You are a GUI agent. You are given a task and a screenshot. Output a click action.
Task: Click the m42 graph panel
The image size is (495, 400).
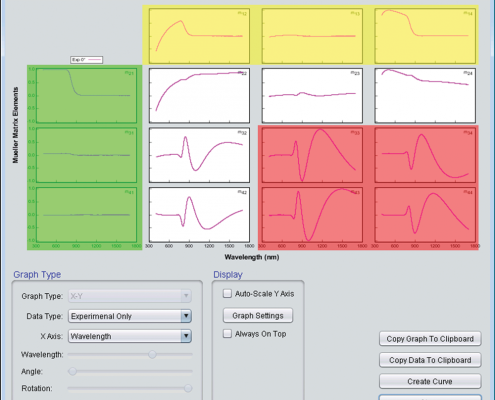pos(199,215)
